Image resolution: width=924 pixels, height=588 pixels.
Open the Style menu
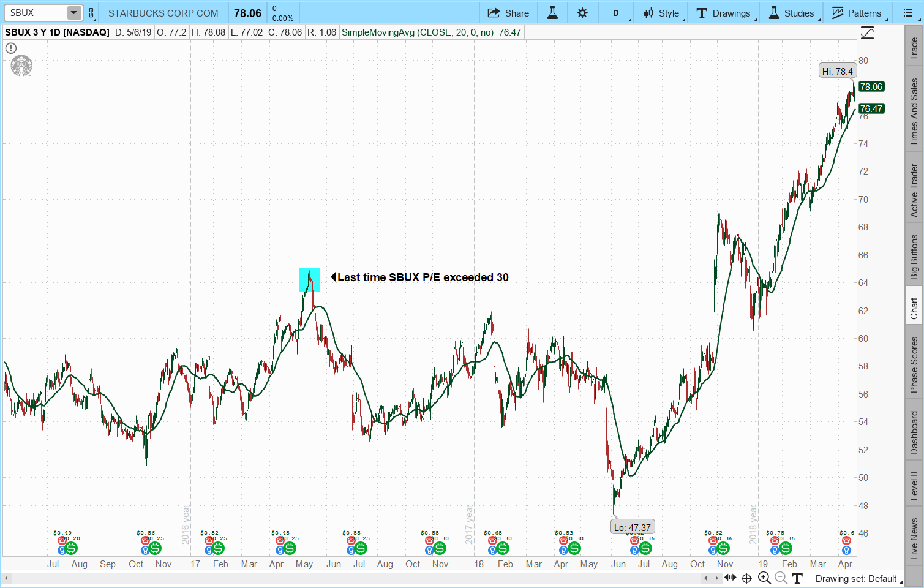[x=661, y=13]
